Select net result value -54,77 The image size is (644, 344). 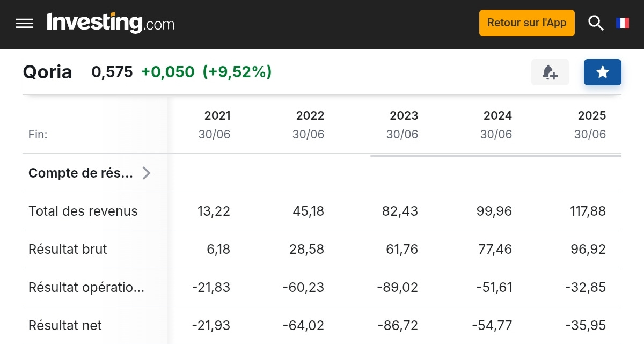point(492,326)
